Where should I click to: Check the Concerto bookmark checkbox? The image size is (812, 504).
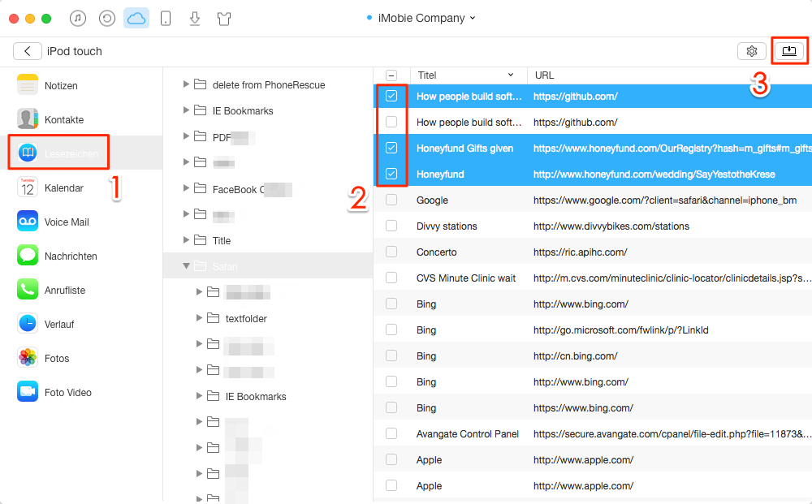point(391,252)
